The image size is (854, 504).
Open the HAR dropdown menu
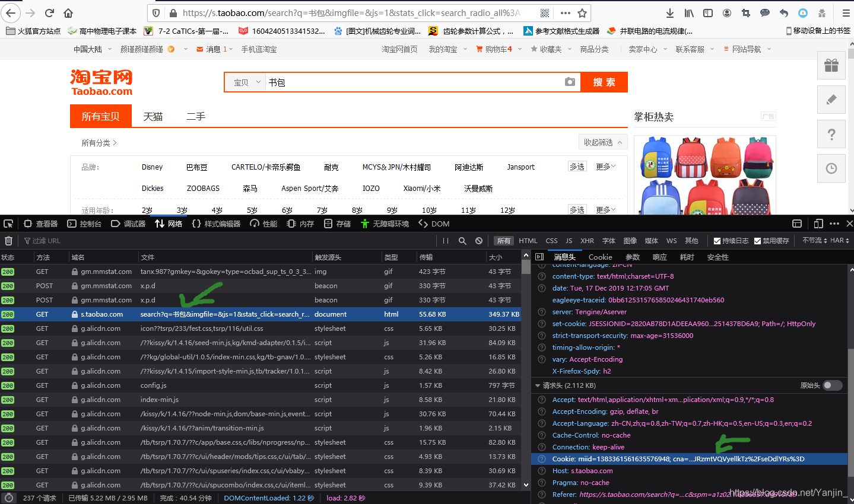pos(840,240)
